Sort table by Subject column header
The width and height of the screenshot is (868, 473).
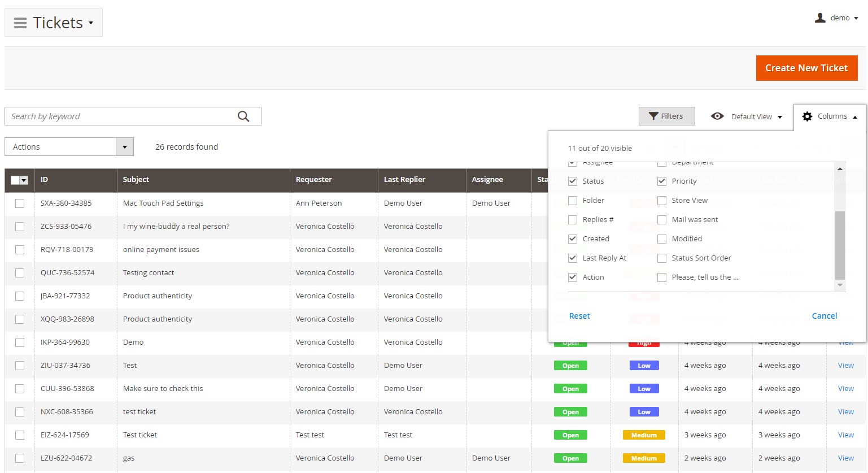(x=203, y=180)
